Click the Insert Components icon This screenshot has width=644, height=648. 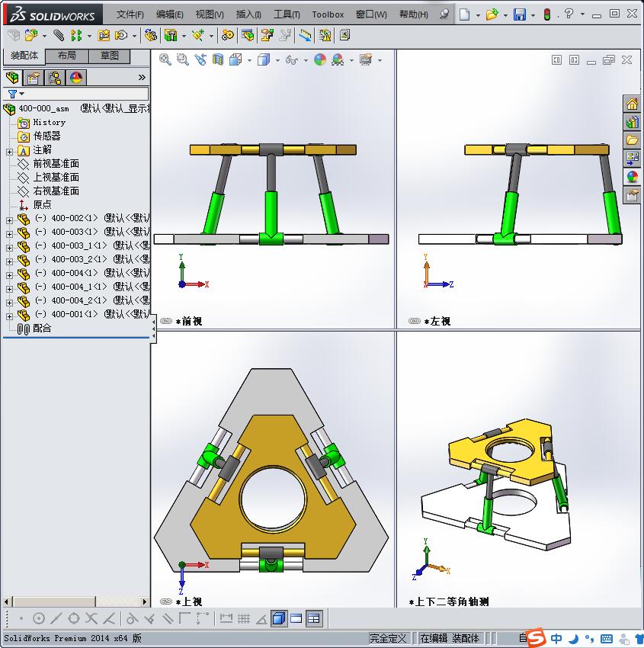pyautogui.click(x=30, y=36)
